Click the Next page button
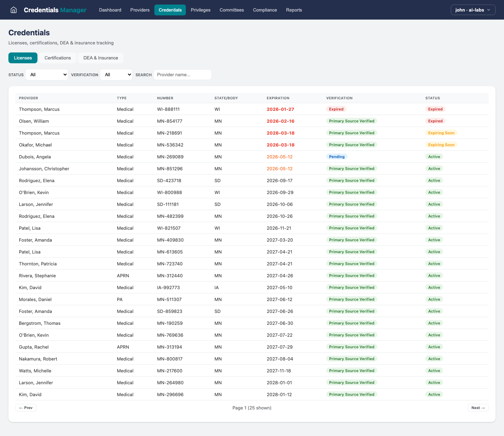 point(478,408)
